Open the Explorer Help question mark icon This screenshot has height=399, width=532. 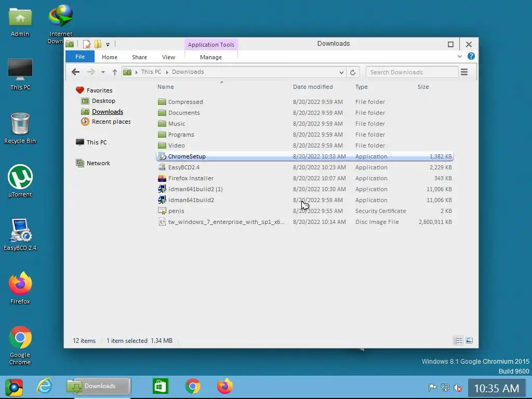(x=471, y=56)
